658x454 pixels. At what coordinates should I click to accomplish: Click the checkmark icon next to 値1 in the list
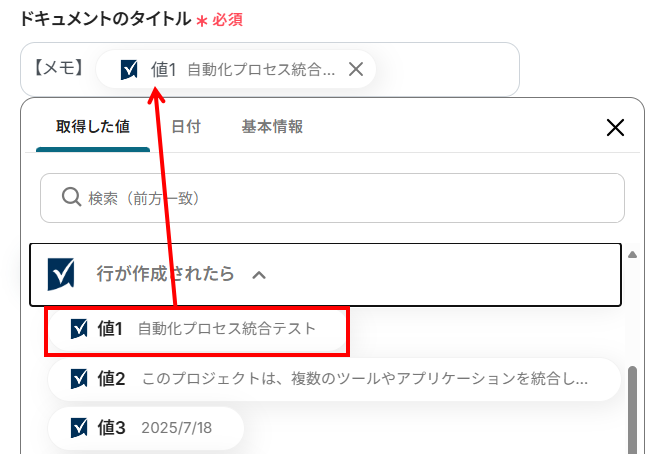click(x=79, y=328)
